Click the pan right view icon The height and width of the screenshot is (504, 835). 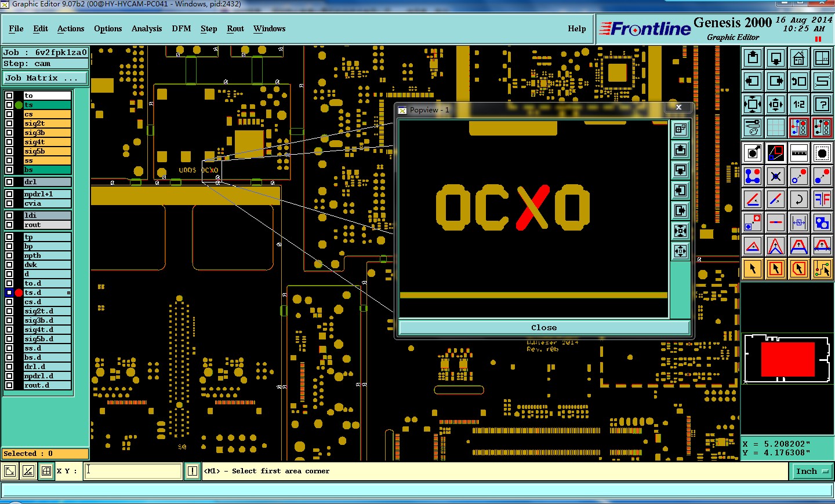tap(776, 81)
